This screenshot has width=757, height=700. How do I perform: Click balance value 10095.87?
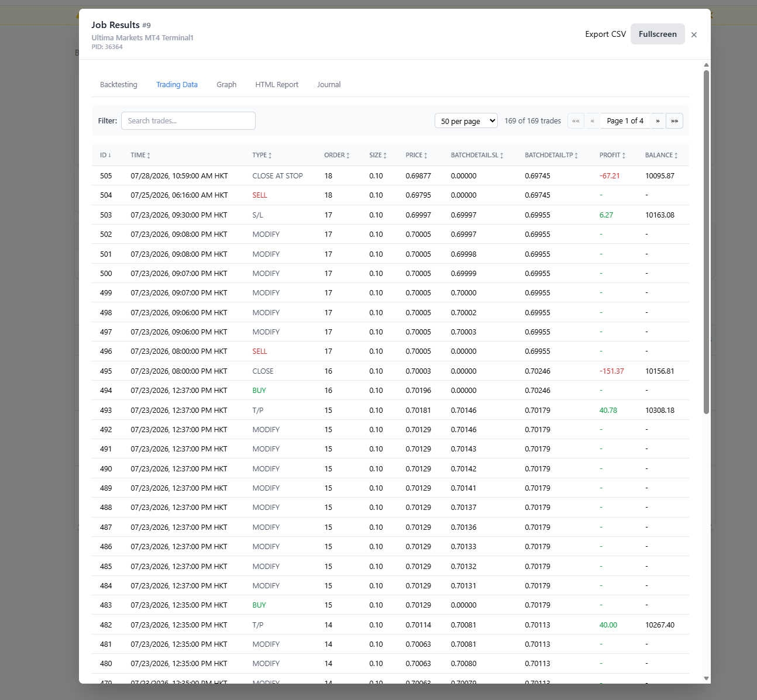pyautogui.click(x=660, y=175)
